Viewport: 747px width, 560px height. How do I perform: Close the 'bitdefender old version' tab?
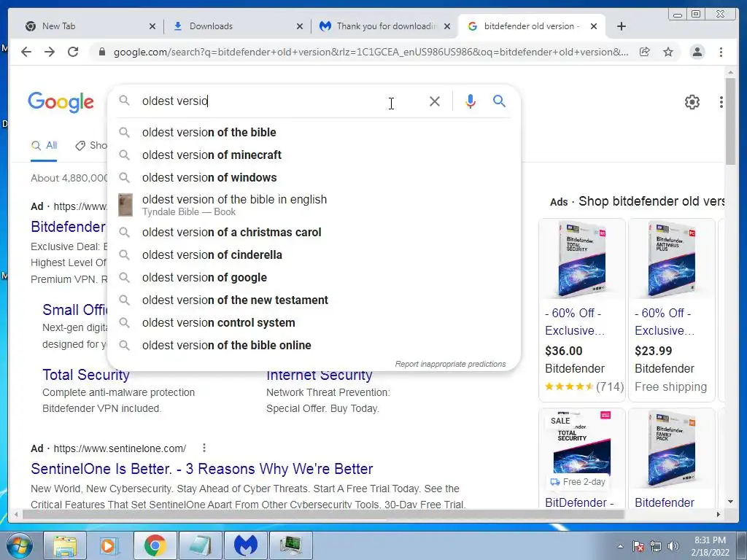(x=594, y=26)
